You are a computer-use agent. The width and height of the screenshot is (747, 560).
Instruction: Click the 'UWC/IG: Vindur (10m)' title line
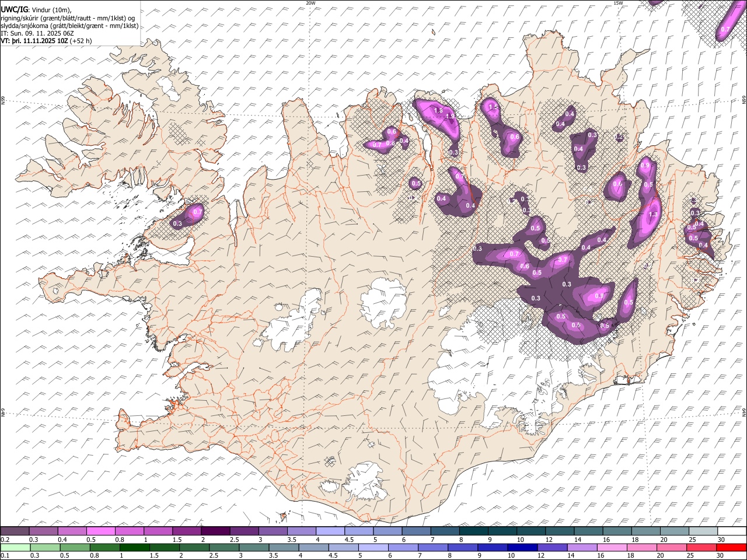36,10
